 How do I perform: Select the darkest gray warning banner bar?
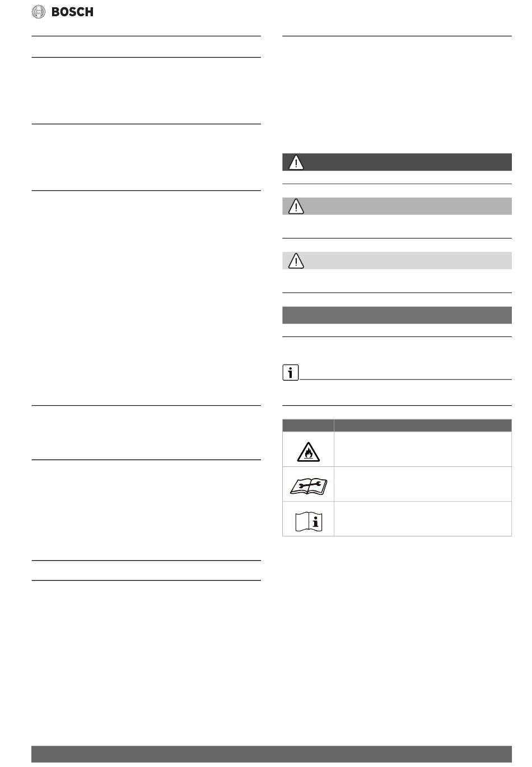click(x=397, y=162)
